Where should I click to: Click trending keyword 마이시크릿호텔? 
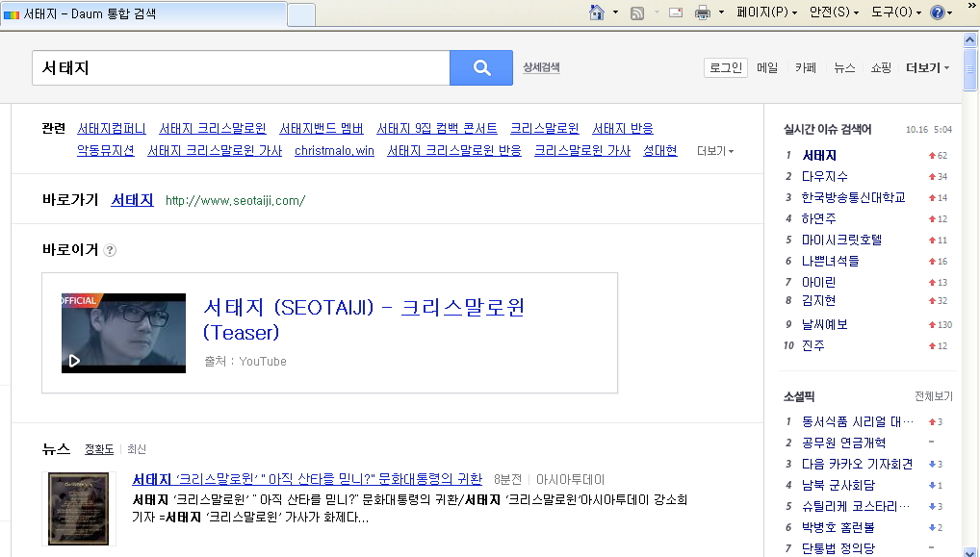pos(842,241)
